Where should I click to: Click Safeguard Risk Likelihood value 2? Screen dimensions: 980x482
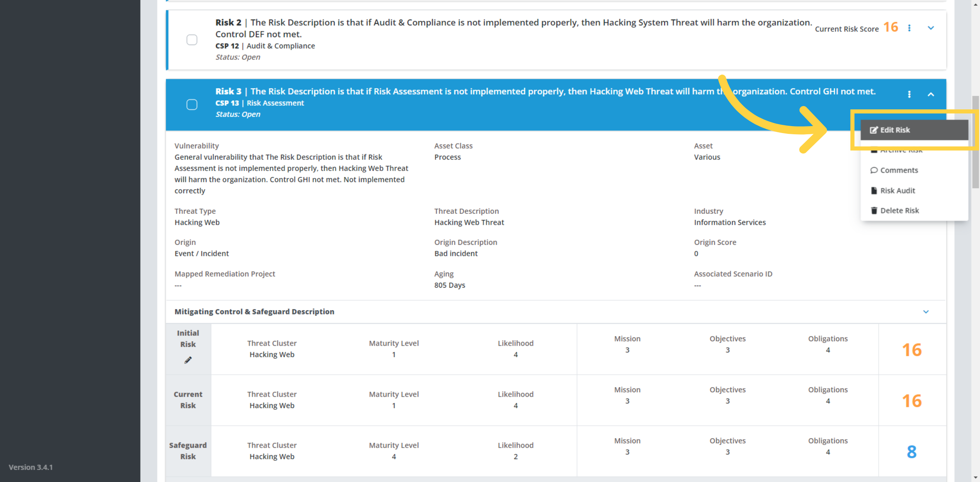515,457
